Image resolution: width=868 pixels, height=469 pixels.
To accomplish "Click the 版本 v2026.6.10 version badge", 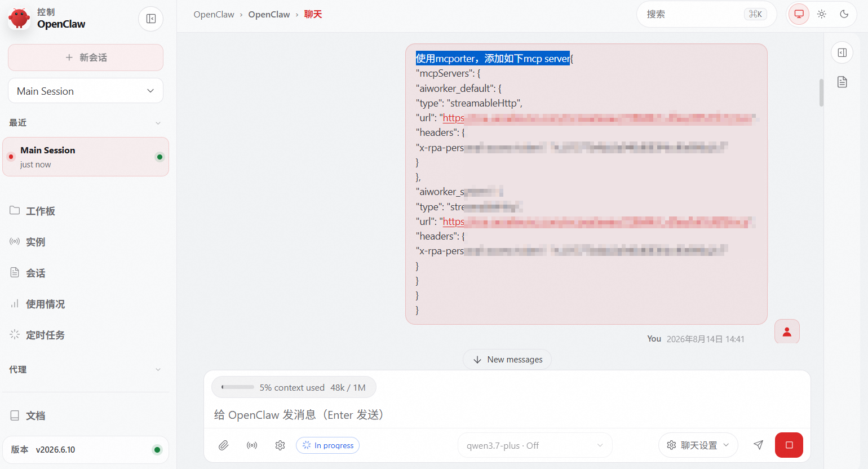I will coord(86,450).
